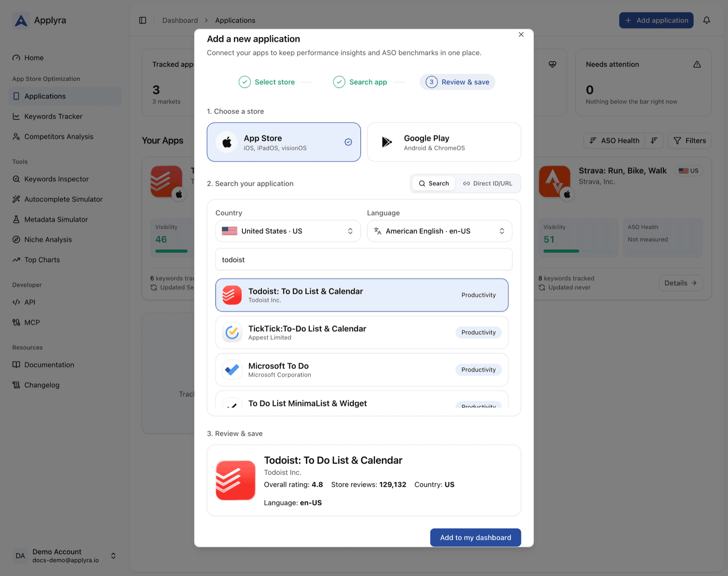Switch to Direct ID/URL mode
Screen dimensions: 728x576
tap(487, 183)
